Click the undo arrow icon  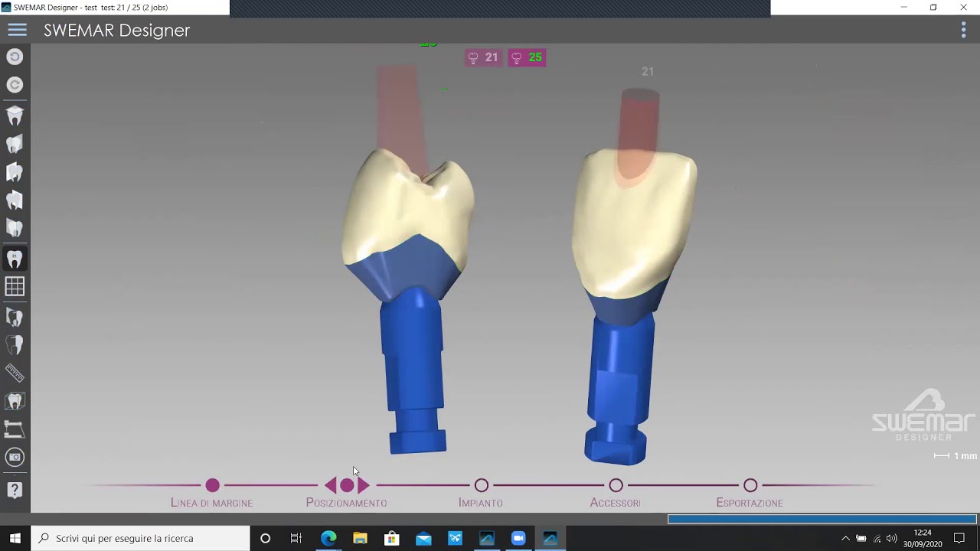click(x=15, y=57)
